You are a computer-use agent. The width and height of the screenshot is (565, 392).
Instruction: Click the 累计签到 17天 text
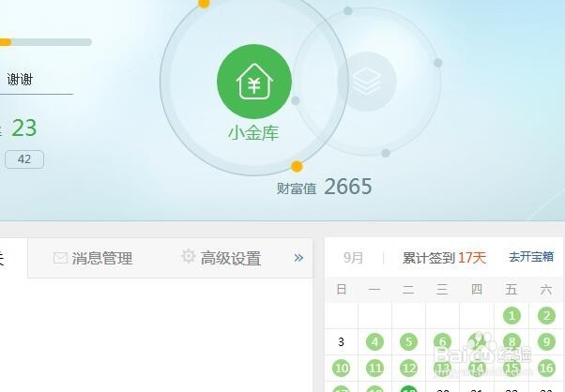tap(444, 258)
